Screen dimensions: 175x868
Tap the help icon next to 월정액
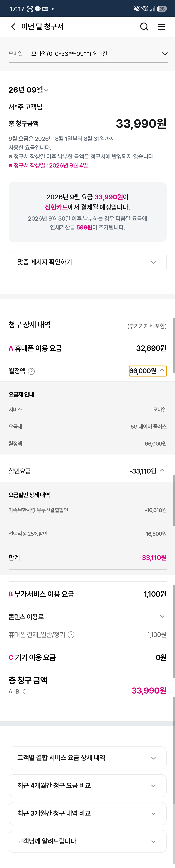point(31,371)
